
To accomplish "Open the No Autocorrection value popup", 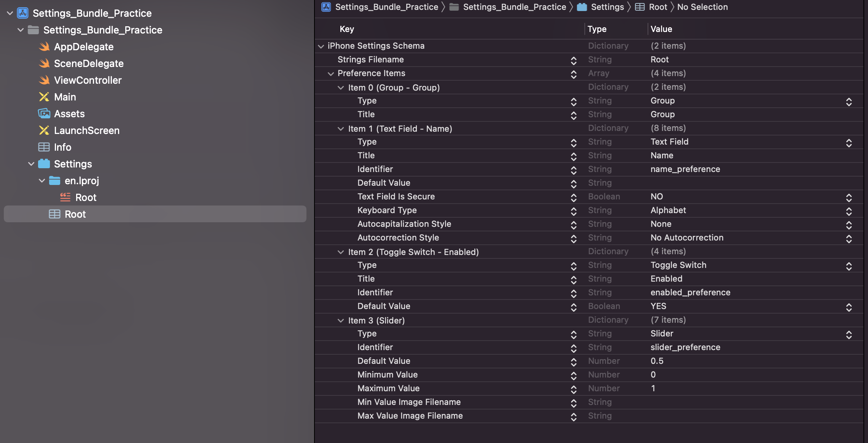I will coord(849,239).
